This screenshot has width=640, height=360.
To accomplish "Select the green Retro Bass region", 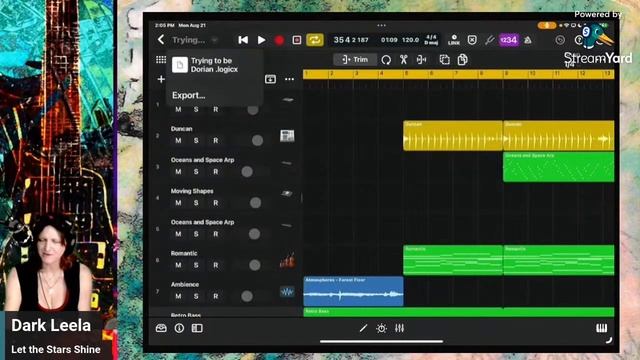I will [x=459, y=312].
